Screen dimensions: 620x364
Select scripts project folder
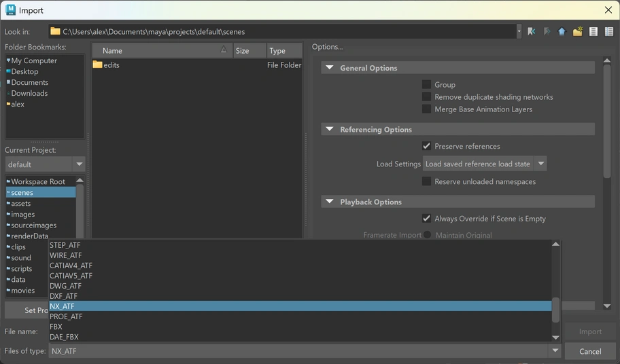(x=21, y=268)
